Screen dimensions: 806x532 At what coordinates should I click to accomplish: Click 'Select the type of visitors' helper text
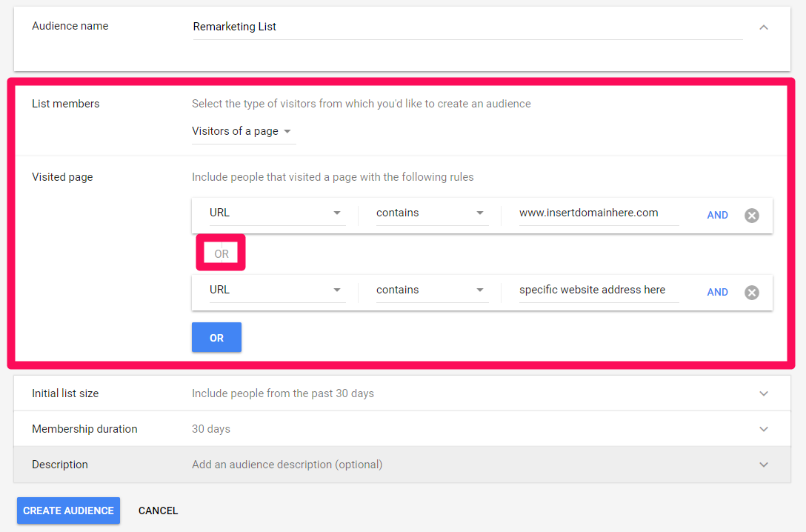pos(362,104)
